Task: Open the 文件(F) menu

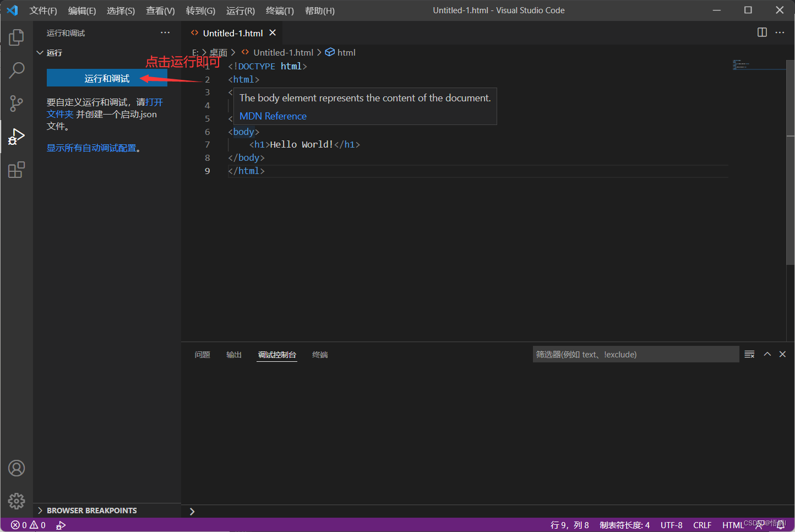Action: click(x=43, y=10)
